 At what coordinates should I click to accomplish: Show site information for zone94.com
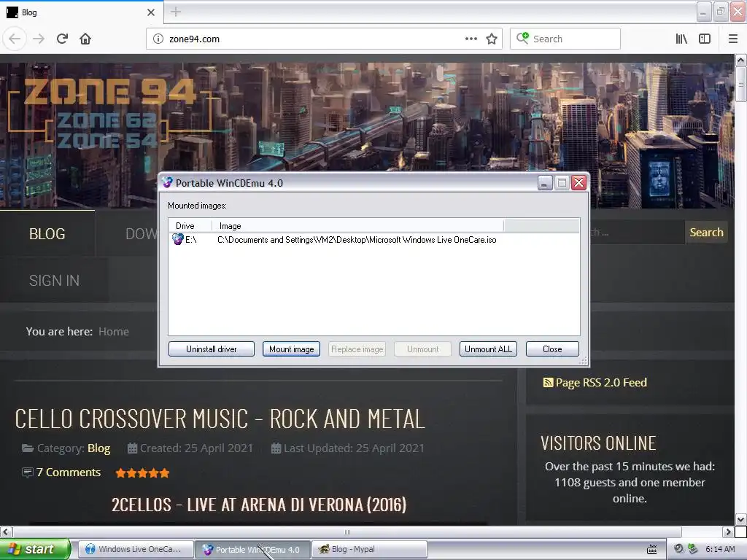[158, 39]
